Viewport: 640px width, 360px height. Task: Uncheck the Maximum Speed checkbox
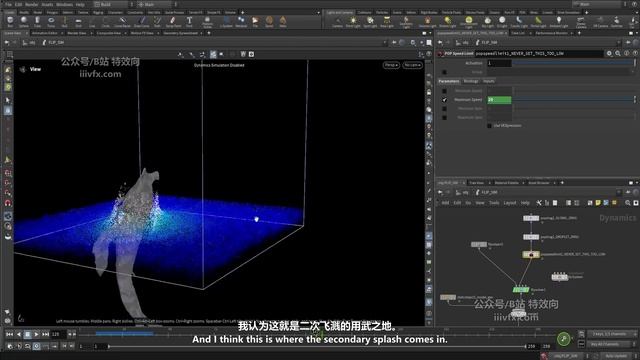point(444,100)
